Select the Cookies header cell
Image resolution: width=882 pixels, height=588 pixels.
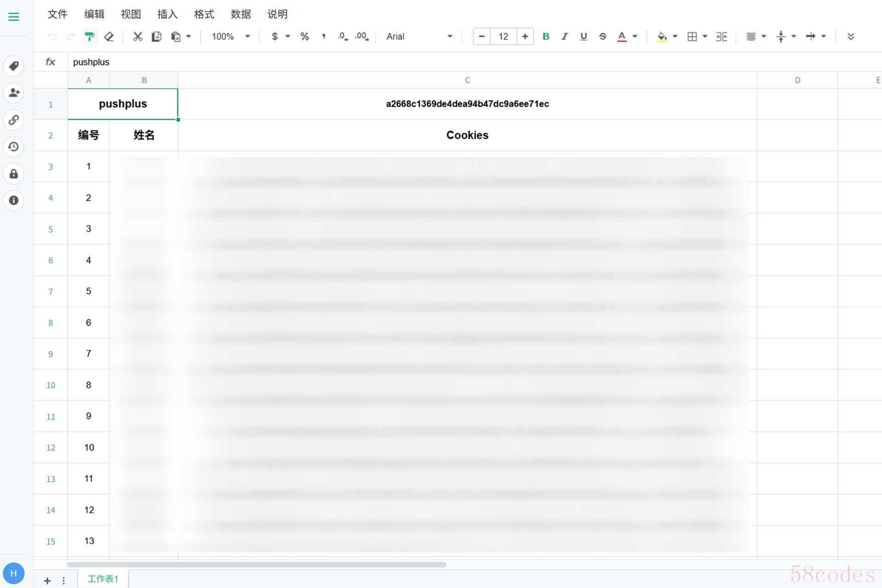(467, 135)
